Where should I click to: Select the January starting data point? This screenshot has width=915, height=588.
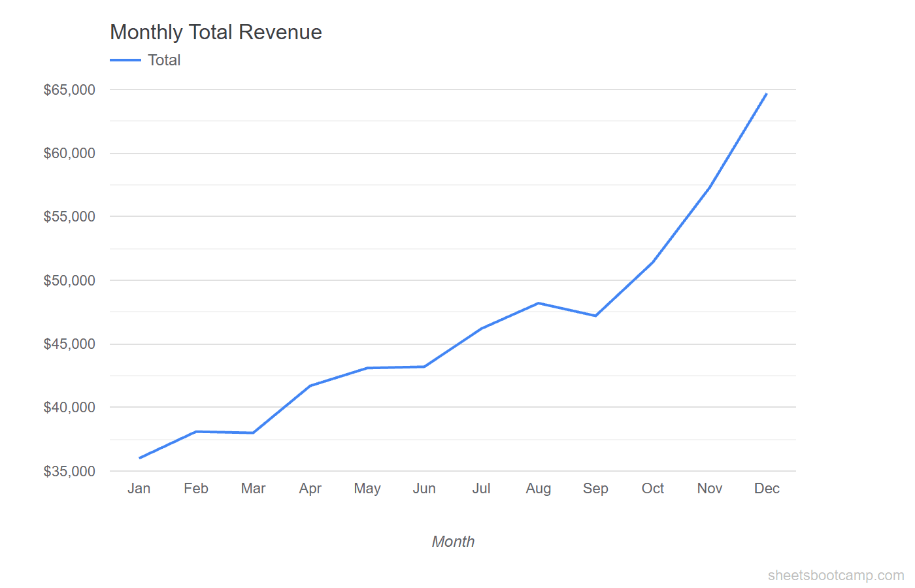pyautogui.click(x=139, y=457)
